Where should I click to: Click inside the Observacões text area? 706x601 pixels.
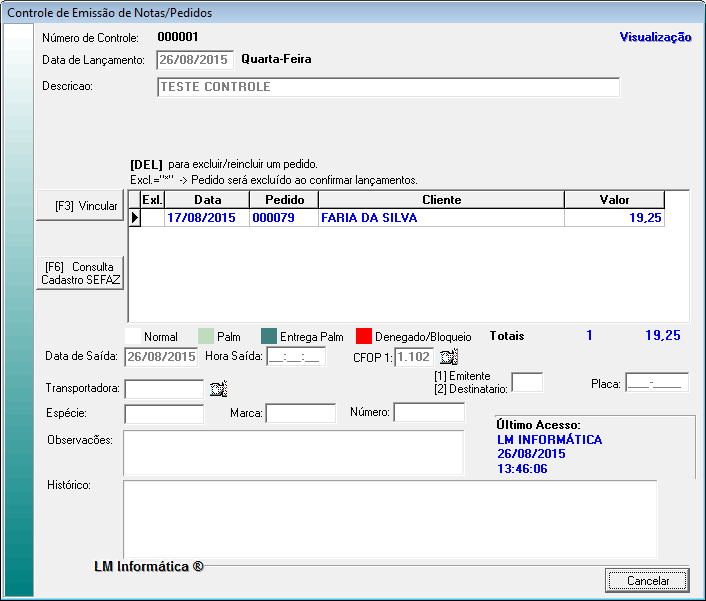[x=293, y=452]
